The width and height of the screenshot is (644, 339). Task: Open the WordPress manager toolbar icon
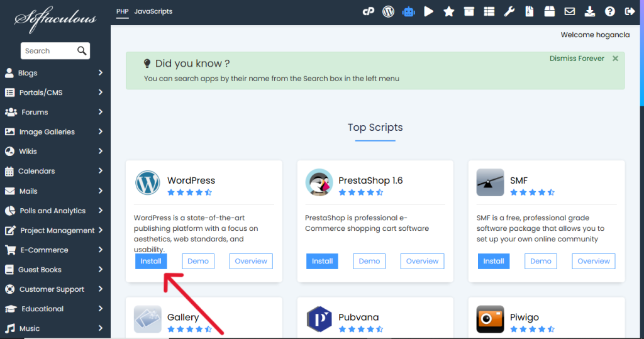click(x=388, y=11)
